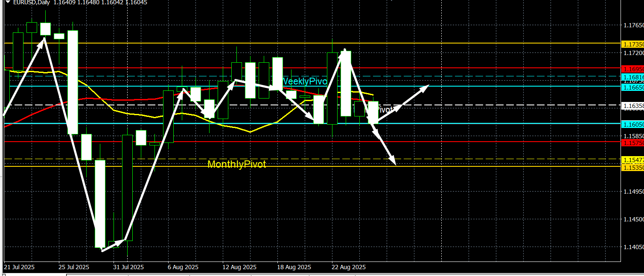Click the red 1.15750 price label

coord(633,143)
